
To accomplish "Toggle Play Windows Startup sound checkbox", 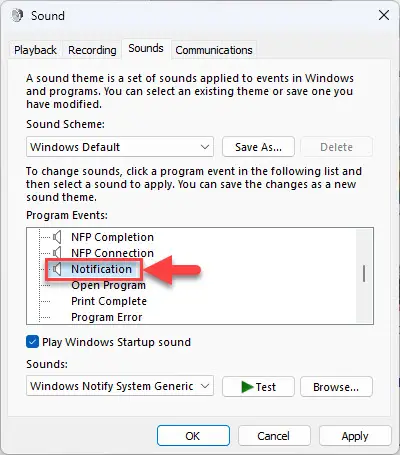I will 32,342.
